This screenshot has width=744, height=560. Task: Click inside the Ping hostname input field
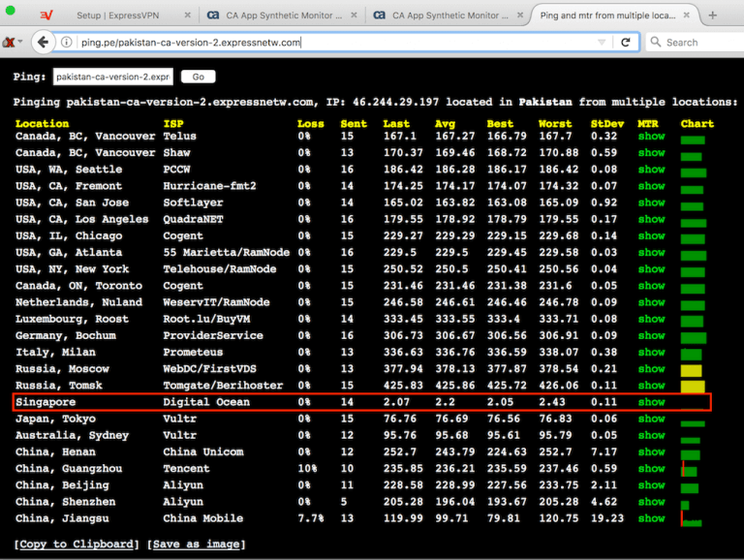(x=113, y=77)
